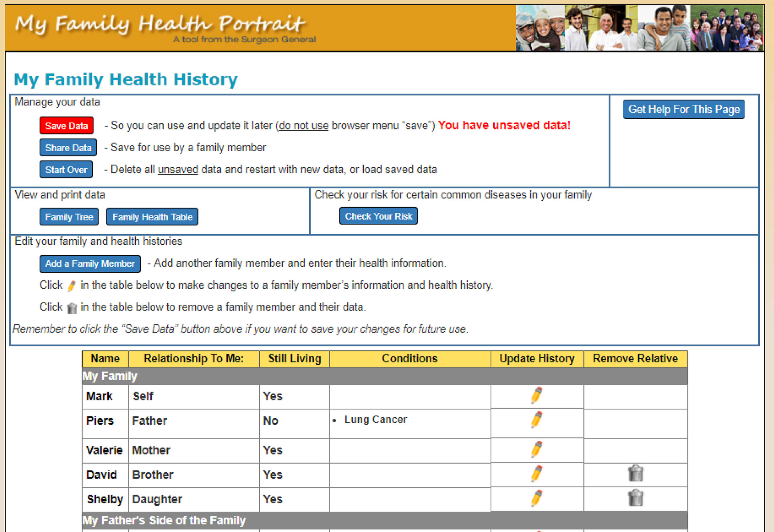Click the pencil icon in Piers row
Viewport: 774px width, 532px height.
(x=536, y=420)
